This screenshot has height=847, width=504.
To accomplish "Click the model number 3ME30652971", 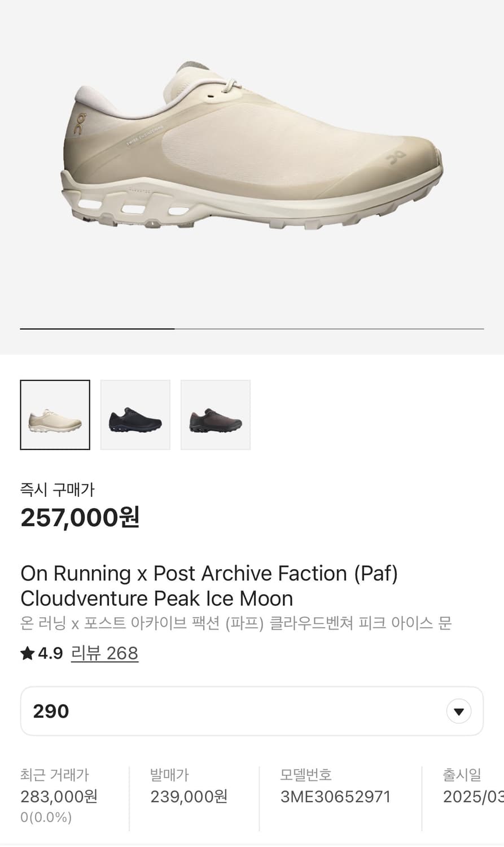I will (335, 797).
